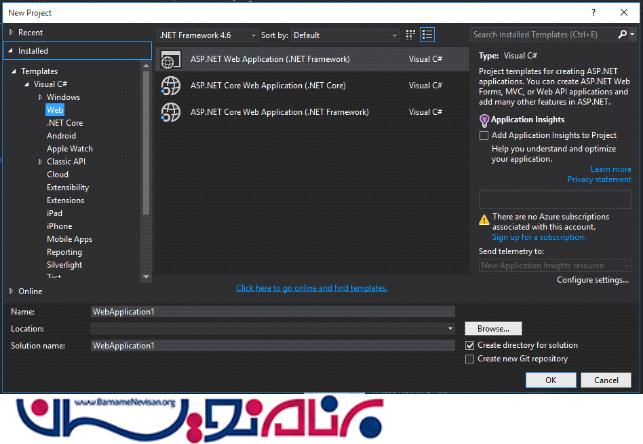Select ASP.NET Core Web Application (.NET Core) row
The height and width of the screenshot is (444, 643).
[x=312, y=86]
